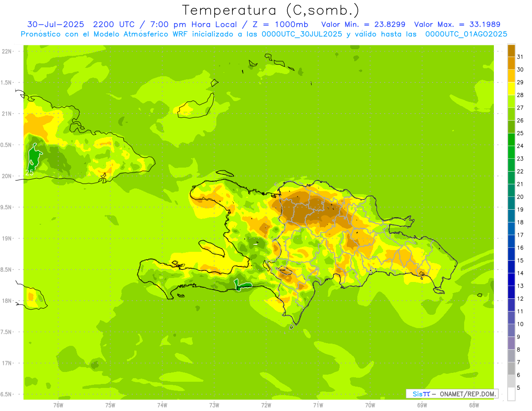Pick the yellow legend swatch between 28 and 29

pos(511,89)
